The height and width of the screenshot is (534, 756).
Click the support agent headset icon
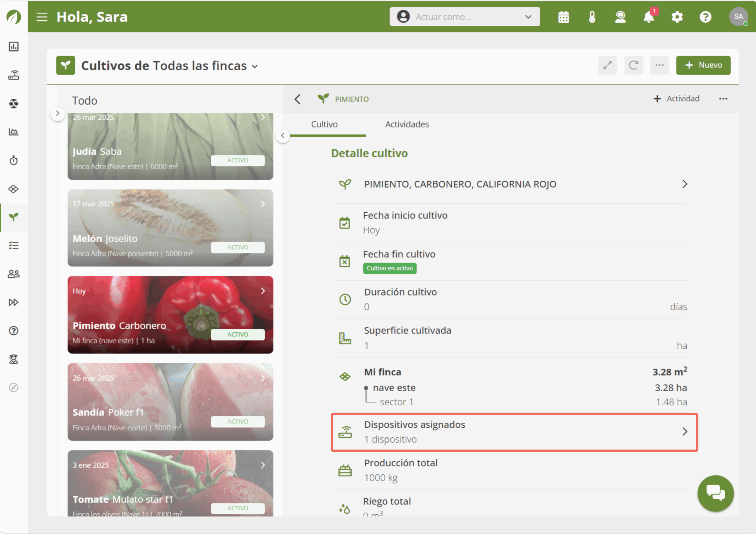(x=620, y=17)
